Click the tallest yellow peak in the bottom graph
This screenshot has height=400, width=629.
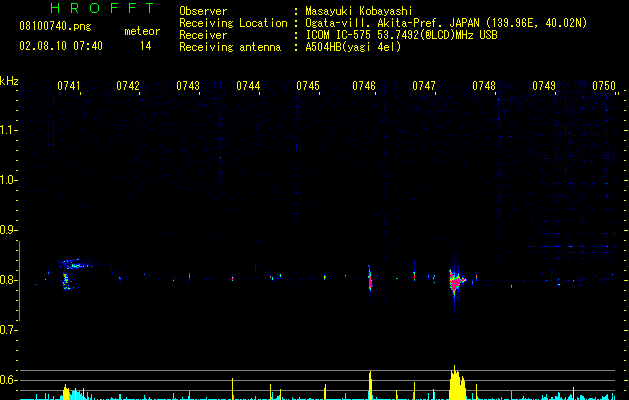pyautogui.click(x=455, y=382)
